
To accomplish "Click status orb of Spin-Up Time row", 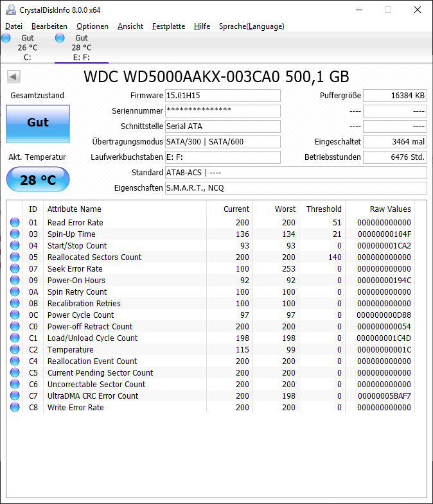I will click(x=15, y=234).
